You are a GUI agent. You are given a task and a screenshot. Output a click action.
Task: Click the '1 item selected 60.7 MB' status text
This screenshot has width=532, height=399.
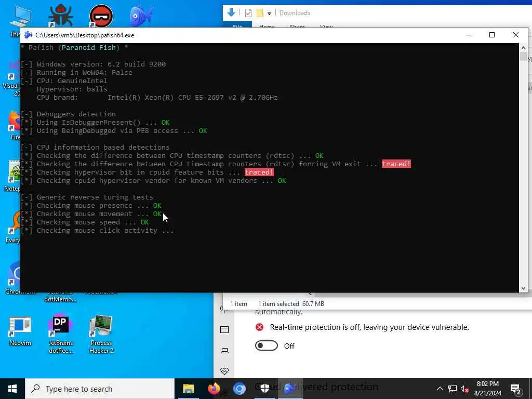pos(291,304)
